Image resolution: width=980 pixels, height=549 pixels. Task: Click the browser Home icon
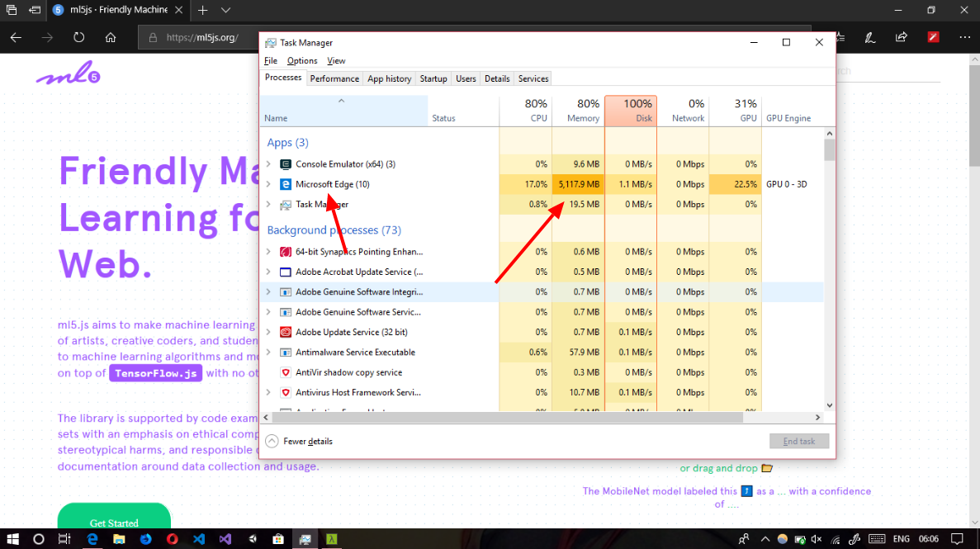(111, 37)
